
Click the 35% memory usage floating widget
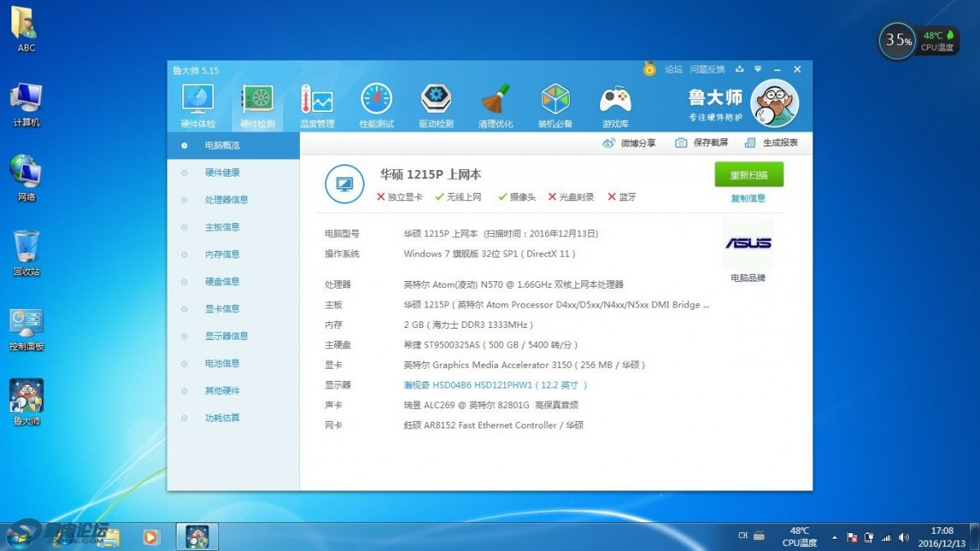point(897,41)
